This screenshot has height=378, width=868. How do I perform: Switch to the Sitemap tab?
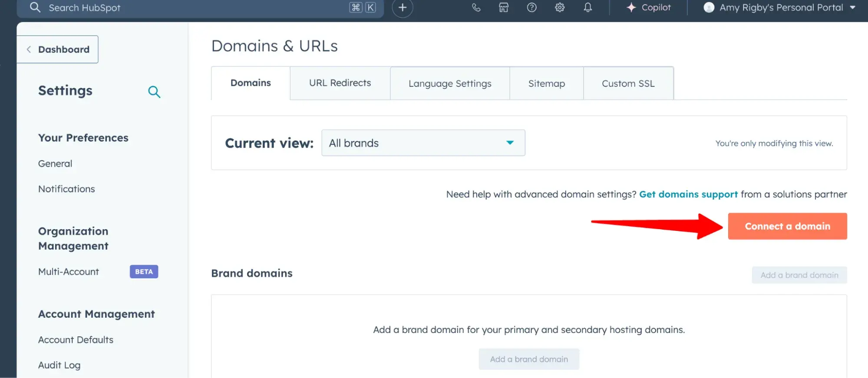[x=546, y=83]
